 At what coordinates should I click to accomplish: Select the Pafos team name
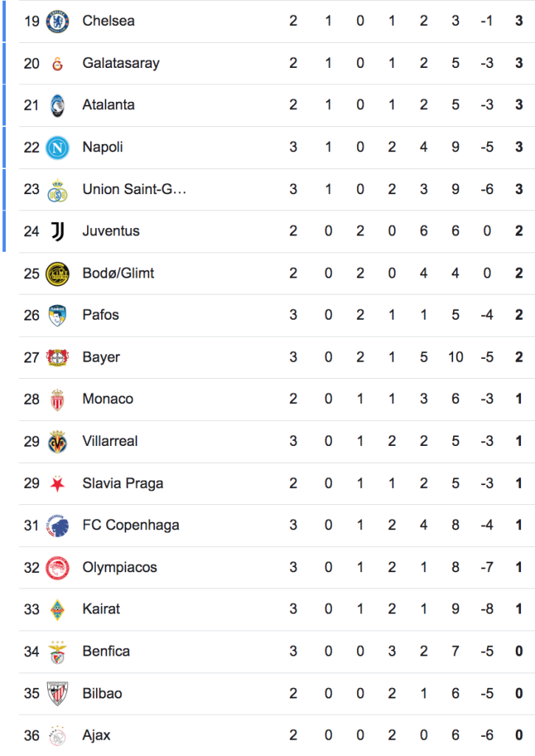(x=100, y=315)
